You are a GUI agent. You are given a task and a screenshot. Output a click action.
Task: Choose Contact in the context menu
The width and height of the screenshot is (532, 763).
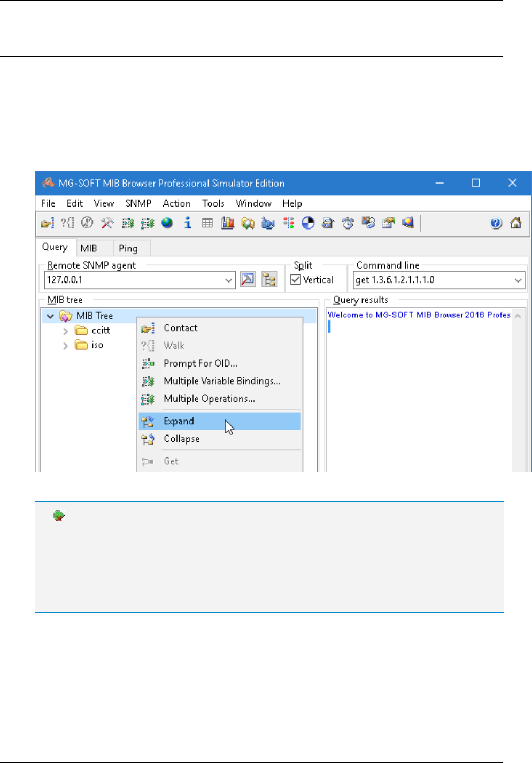click(x=220, y=328)
